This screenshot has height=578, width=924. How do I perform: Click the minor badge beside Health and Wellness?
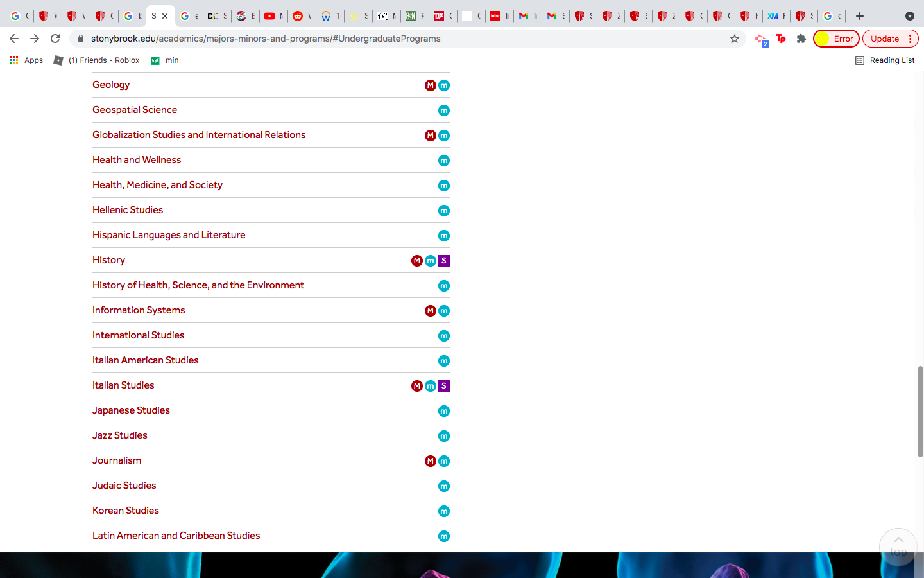click(444, 161)
